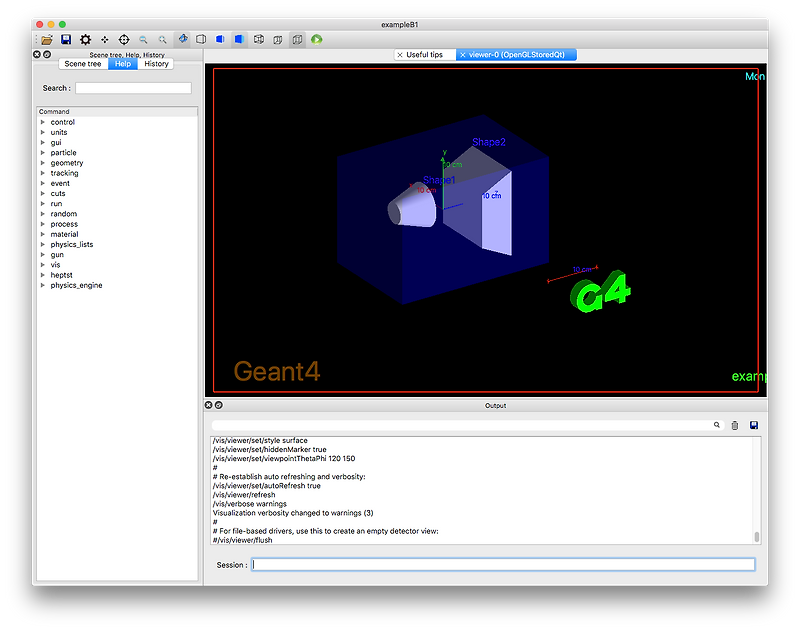Image resolution: width=800 pixels, height=631 pixels.
Task: Click '/vis/viewer/refresh' output line
Action: [244, 495]
